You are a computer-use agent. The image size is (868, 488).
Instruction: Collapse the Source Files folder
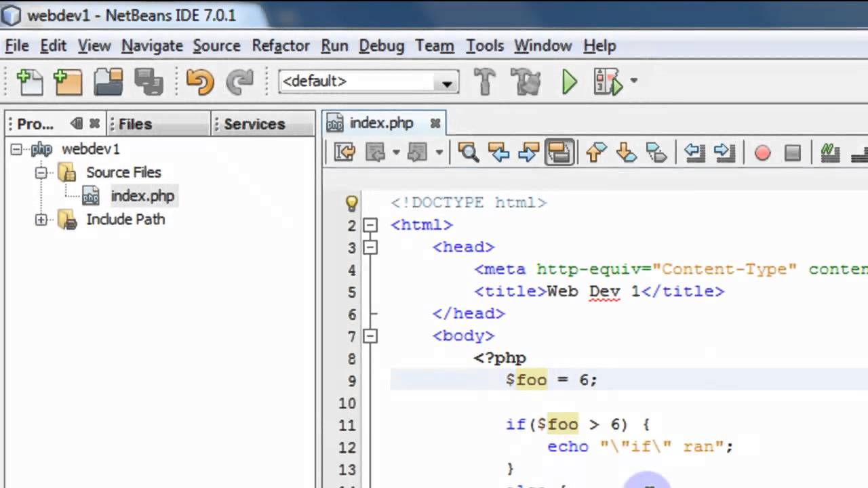pos(41,172)
